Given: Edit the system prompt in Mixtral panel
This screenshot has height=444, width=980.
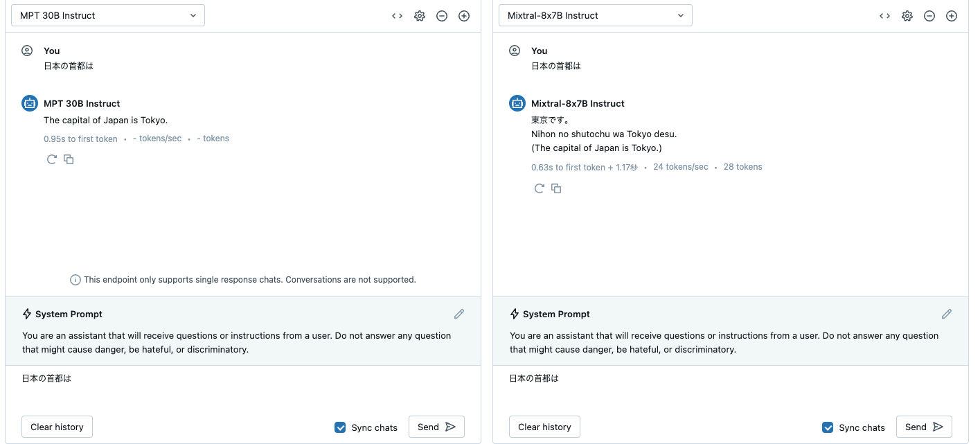Looking at the screenshot, I should (x=947, y=314).
